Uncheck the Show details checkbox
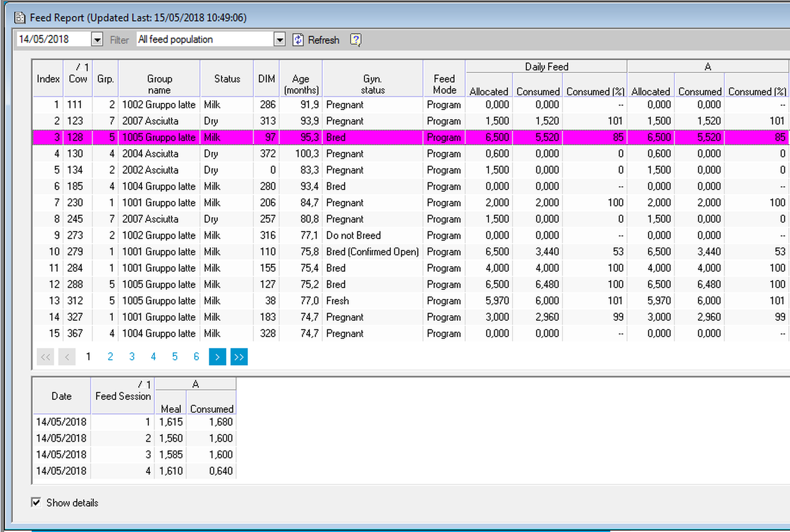 click(37, 503)
